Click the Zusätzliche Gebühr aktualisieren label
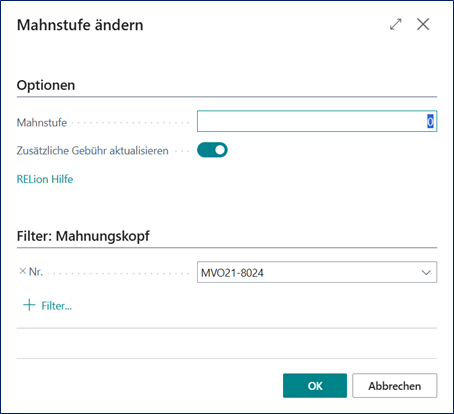 coord(93,151)
